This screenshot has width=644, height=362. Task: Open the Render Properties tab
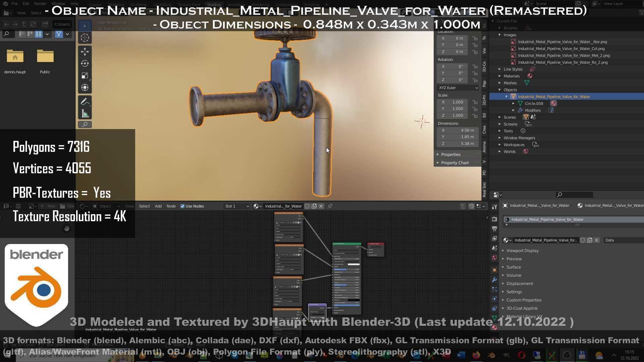tap(494, 219)
